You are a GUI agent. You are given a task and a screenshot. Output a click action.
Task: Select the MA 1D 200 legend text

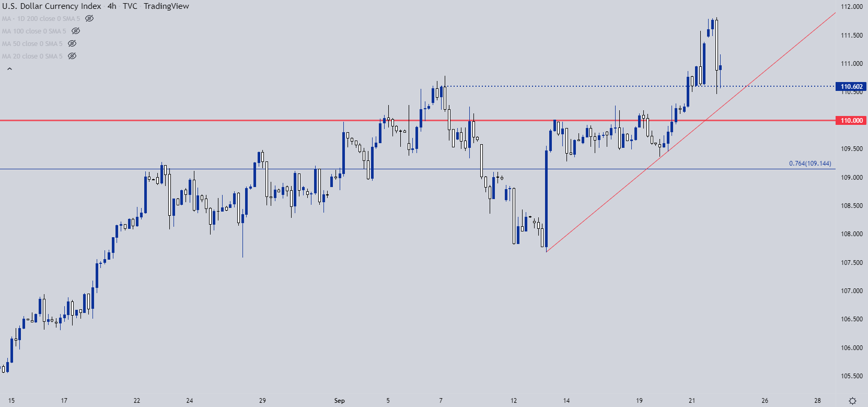tap(41, 19)
